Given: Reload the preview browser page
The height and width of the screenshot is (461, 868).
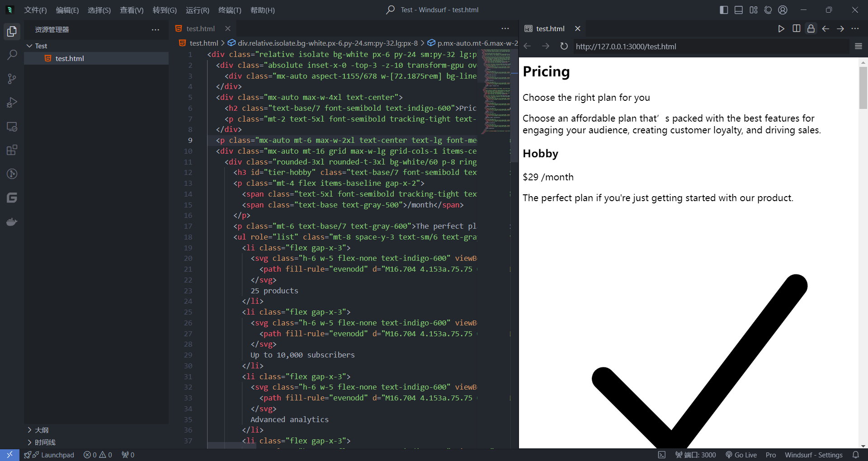Looking at the screenshot, I should (564, 46).
